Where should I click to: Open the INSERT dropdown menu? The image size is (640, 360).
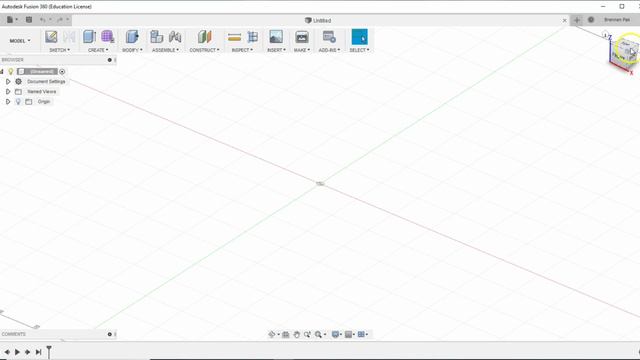tap(276, 50)
